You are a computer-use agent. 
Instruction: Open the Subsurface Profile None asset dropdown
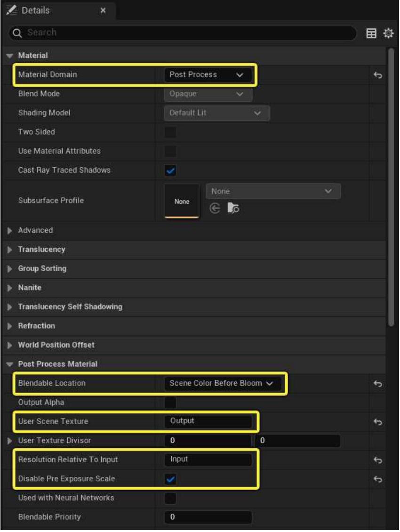click(x=273, y=192)
